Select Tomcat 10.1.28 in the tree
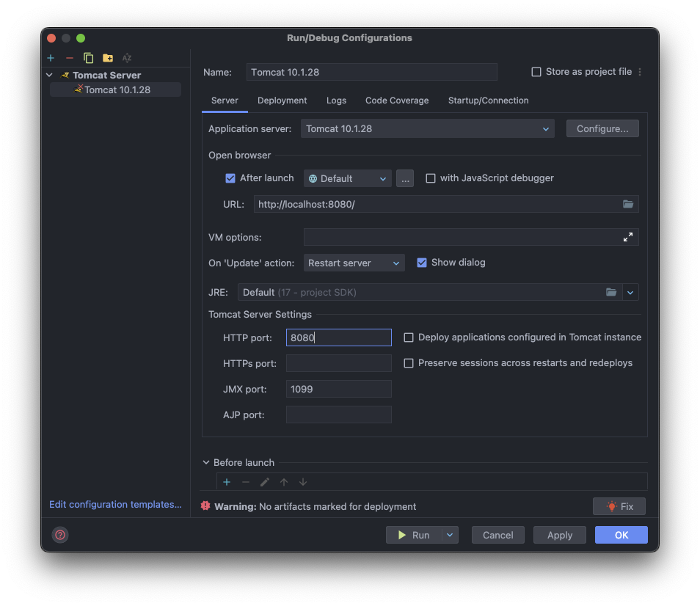 (116, 90)
